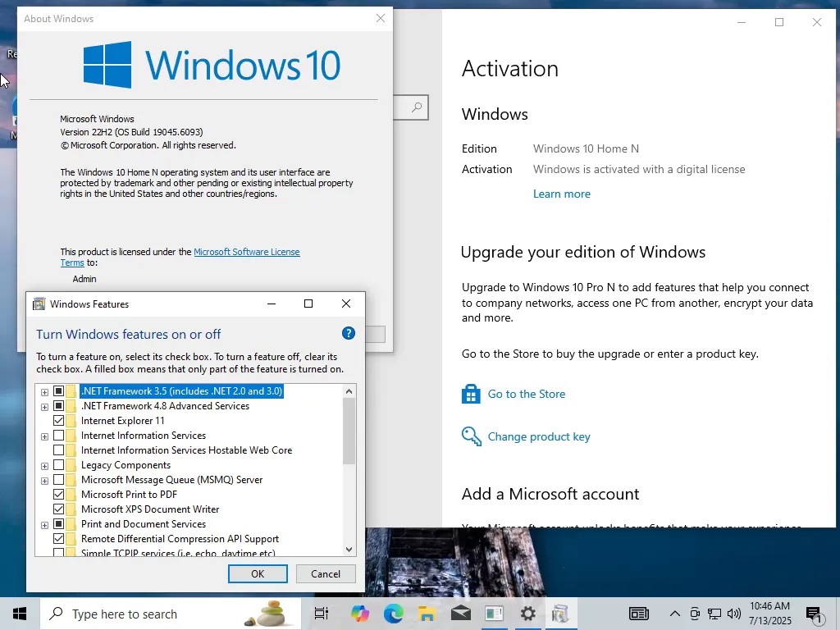This screenshot has height=630, width=840.
Task: Select the Microsoft Print to PDF row label
Action: pyautogui.click(x=129, y=495)
